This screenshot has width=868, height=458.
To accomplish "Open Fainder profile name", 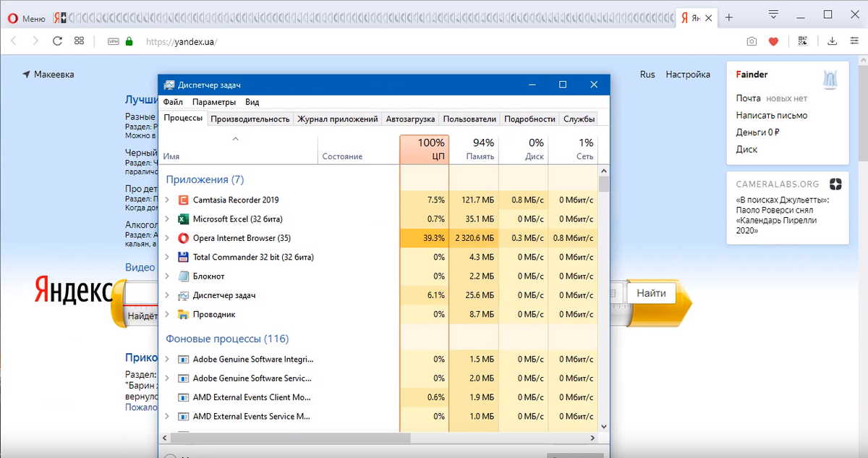I will coord(752,75).
